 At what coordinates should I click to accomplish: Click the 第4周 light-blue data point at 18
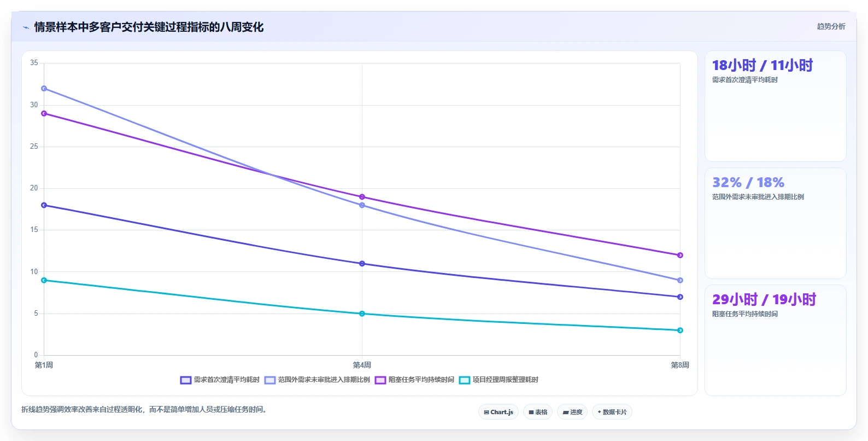click(x=362, y=205)
